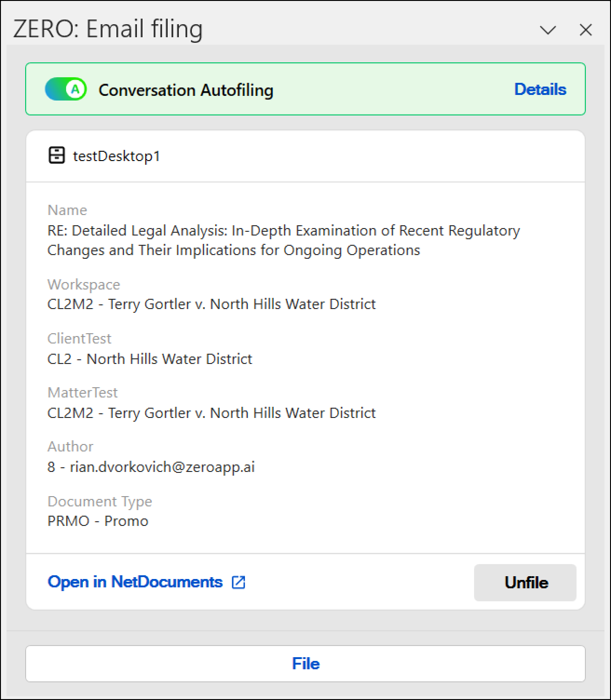Viewport: 611px width, 700px height.
Task: Click the Document Type value PRMO - Promo
Action: pyautogui.click(x=98, y=521)
